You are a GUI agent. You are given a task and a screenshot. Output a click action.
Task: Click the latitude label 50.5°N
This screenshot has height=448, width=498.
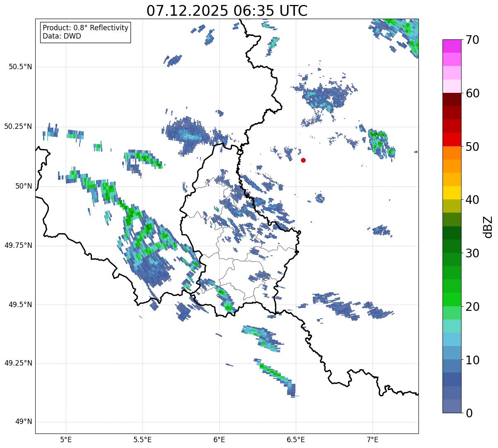[x=21, y=67]
